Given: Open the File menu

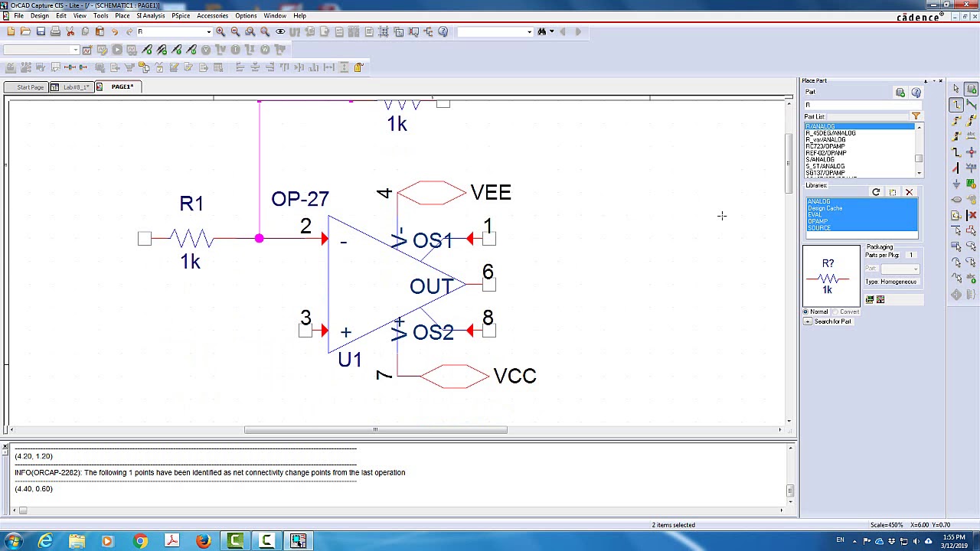Looking at the screenshot, I should (x=18, y=15).
